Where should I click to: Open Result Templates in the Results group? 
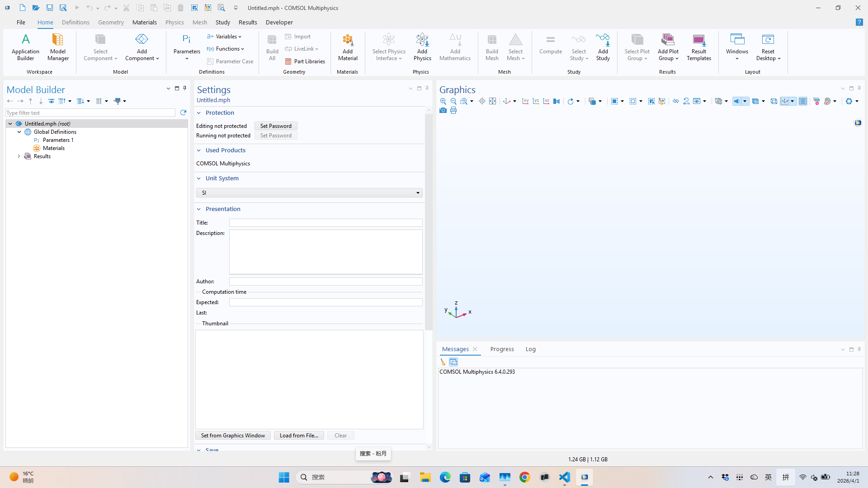tap(698, 47)
